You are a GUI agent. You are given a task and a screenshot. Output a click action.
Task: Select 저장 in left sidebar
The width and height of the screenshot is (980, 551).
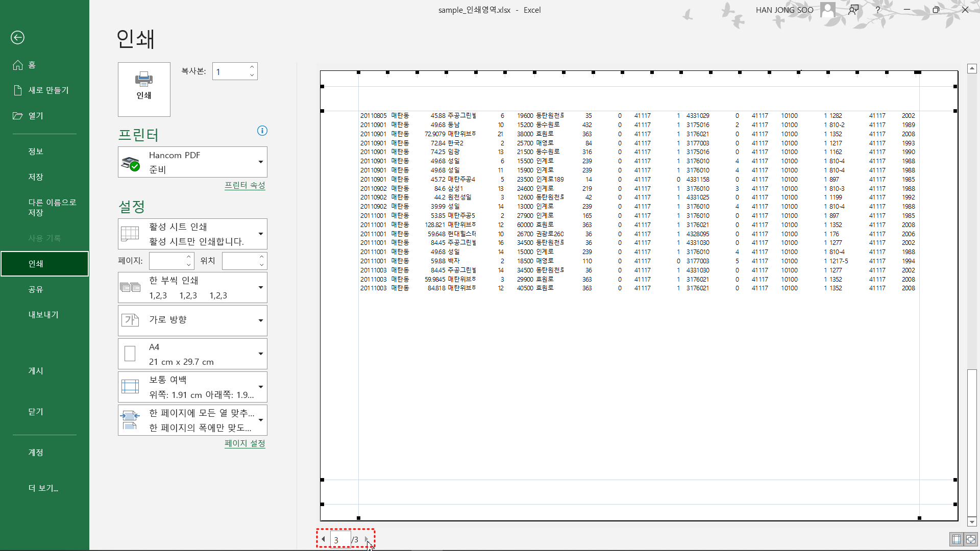pos(36,177)
